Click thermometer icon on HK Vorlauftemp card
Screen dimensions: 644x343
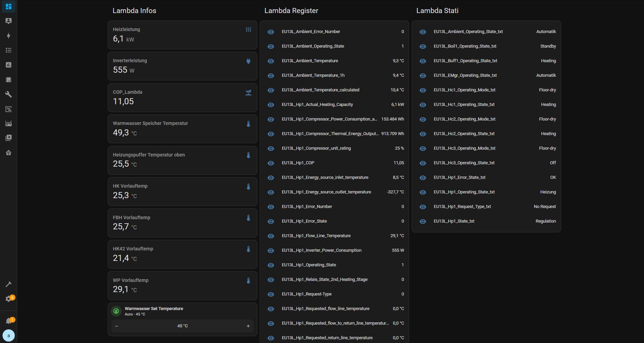pos(248,187)
